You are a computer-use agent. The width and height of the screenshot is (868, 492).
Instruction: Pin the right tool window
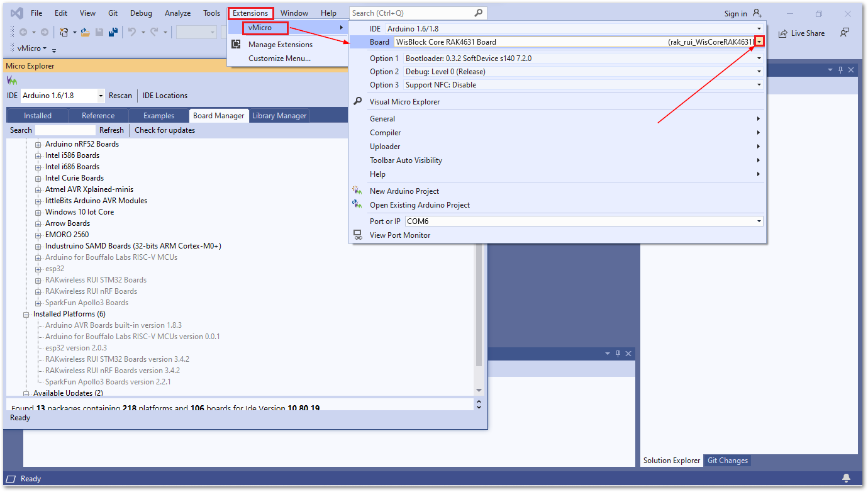tap(840, 70)
